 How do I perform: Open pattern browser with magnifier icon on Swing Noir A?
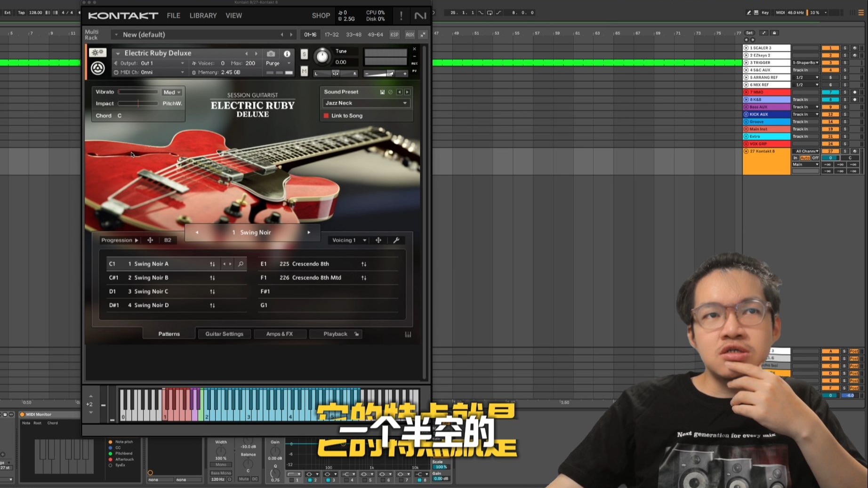[241, 264]
